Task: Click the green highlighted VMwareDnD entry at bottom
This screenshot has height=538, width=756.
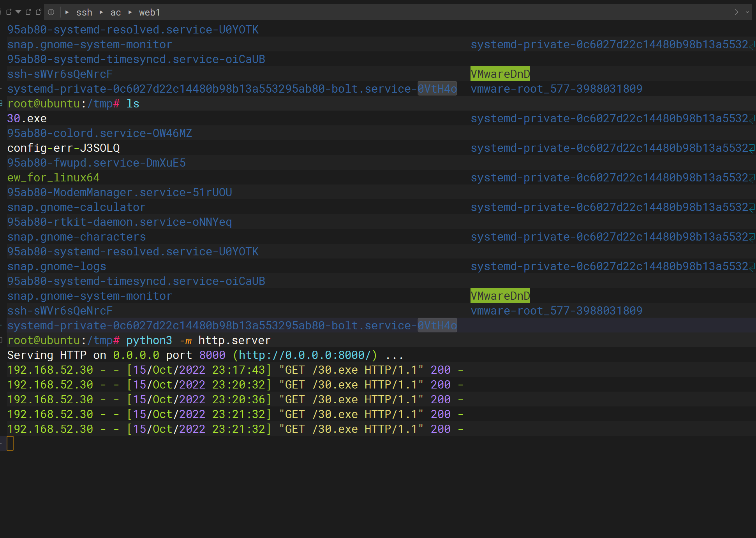Action: point(500,296)
